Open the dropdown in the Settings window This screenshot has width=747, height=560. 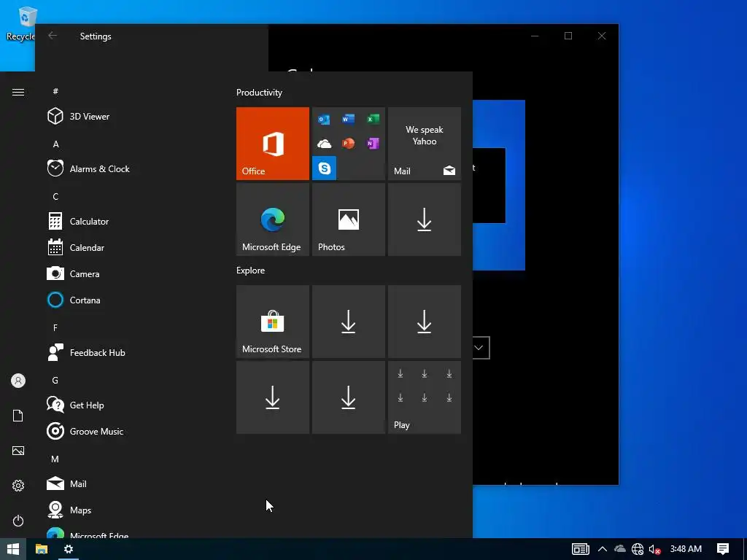coord(481,348)
